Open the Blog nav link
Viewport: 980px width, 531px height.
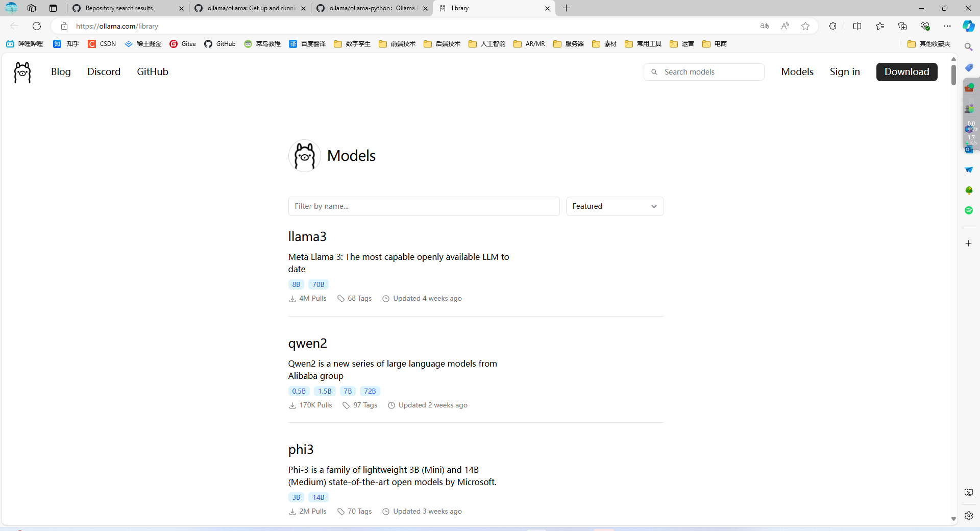click(61, 72)
